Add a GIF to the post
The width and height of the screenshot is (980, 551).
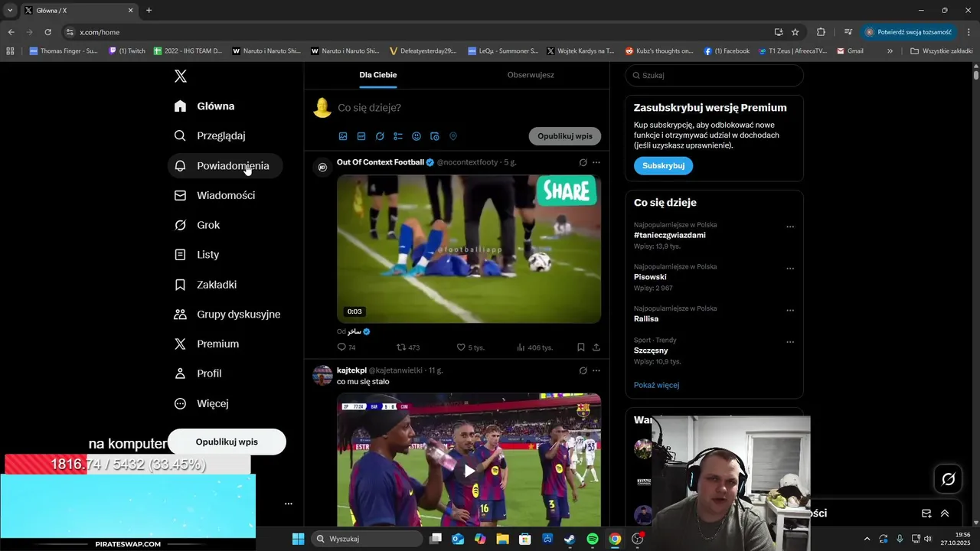(361, 136)
